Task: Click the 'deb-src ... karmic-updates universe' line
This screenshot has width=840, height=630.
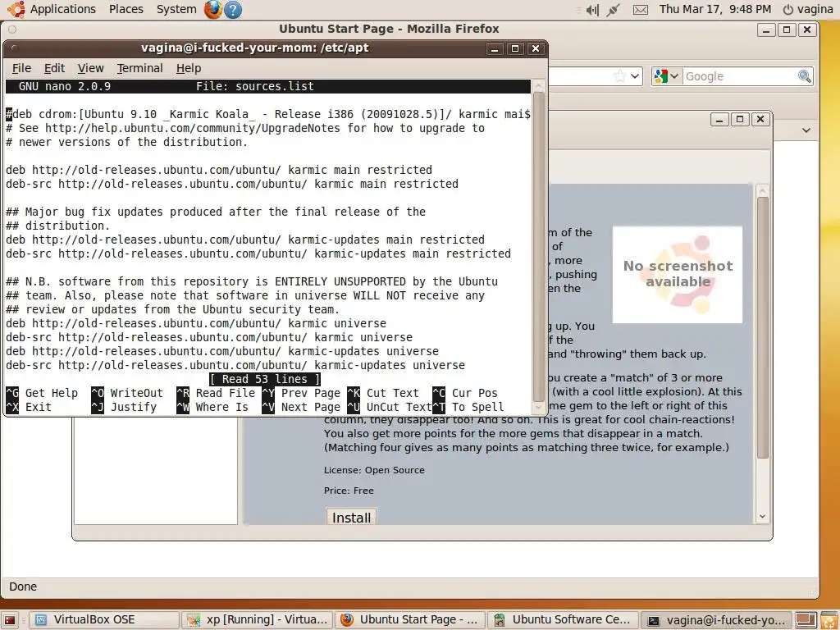Action: 235,365
